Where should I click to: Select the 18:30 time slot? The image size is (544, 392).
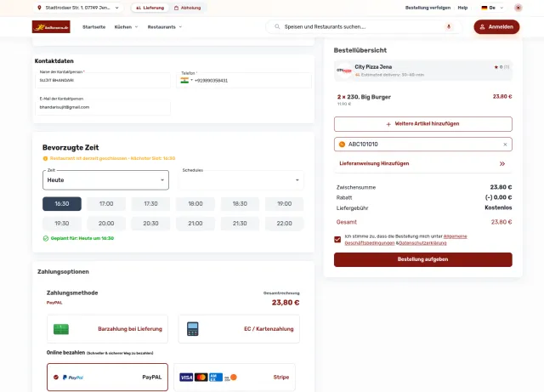(x=240, y=204)
